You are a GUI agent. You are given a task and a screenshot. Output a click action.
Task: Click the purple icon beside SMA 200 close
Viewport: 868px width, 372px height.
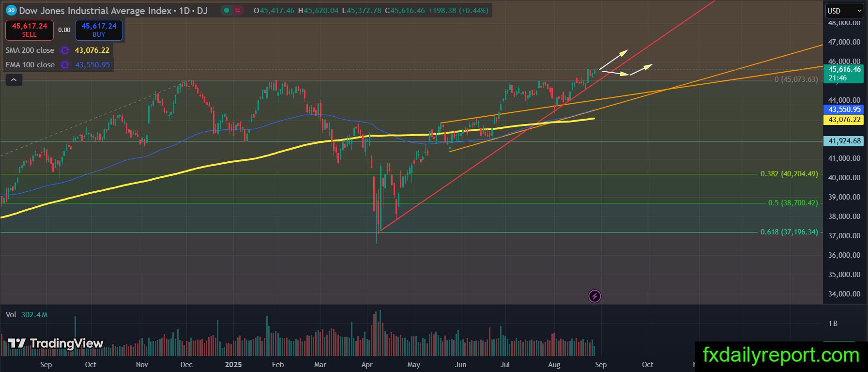(x=64, y=50)
